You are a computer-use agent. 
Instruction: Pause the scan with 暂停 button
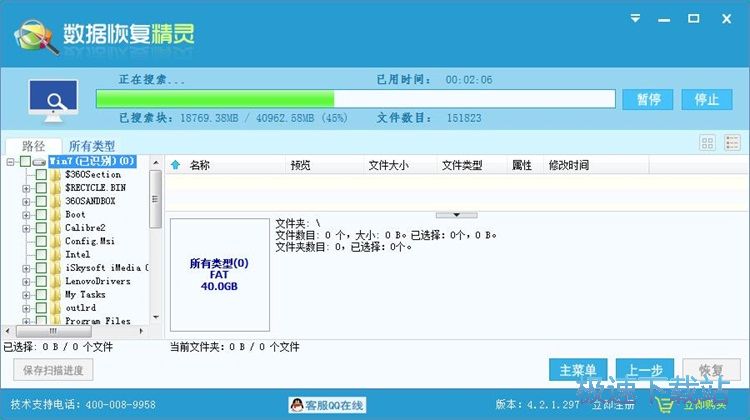(x=648, y=99)
